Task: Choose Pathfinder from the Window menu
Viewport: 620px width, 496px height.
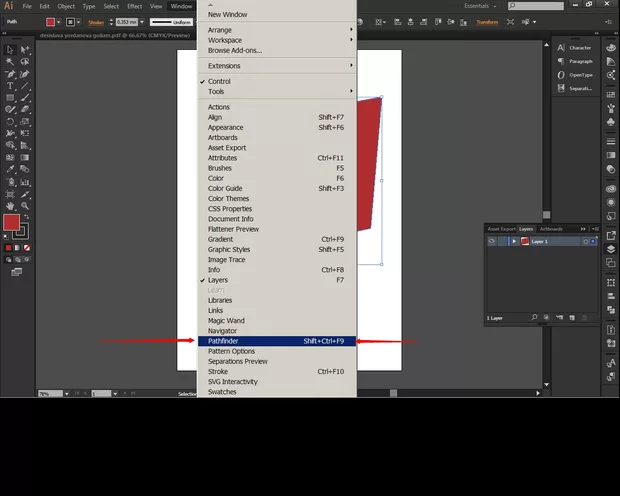Action: pyautogui.click(x=277, y=341)
